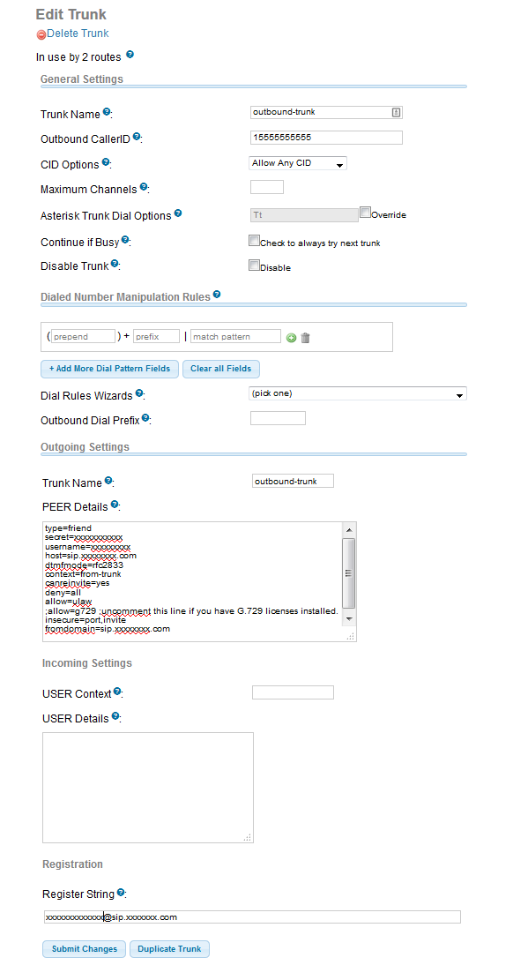Click the Maximum Channels input field
Viewport: 513px width, 980px height.
(x=267, y=187)
